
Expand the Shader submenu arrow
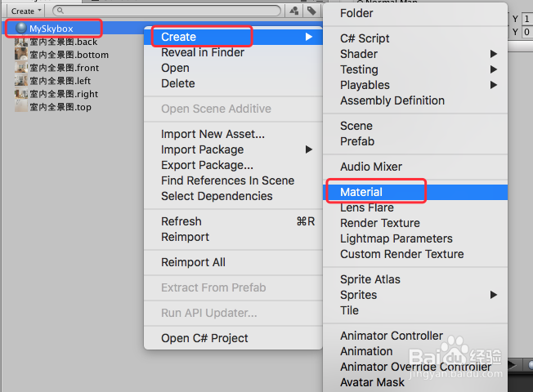(x=494, y=54)
